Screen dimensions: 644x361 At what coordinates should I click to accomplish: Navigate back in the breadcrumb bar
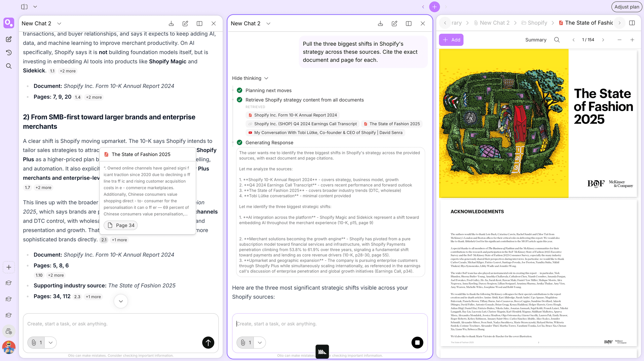point(445,23)
